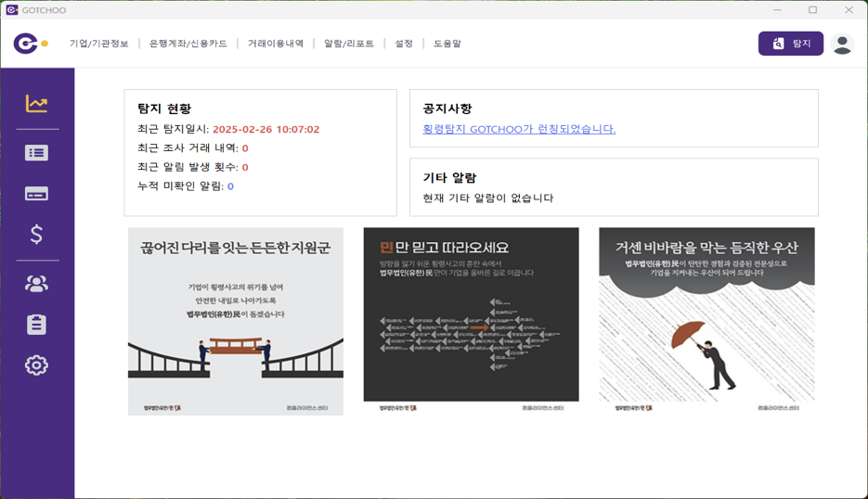This screenshot has height=499, width=868.
Task: Select the dollar sign sidebar icon
Action: pyautogui.click(x=36, y=235)
